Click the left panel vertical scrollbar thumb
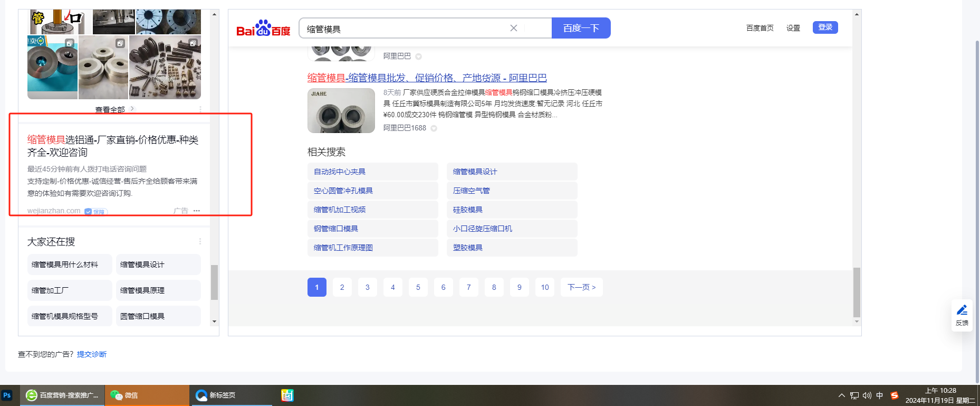The image size is (980, 406). [x=214, y=282]
